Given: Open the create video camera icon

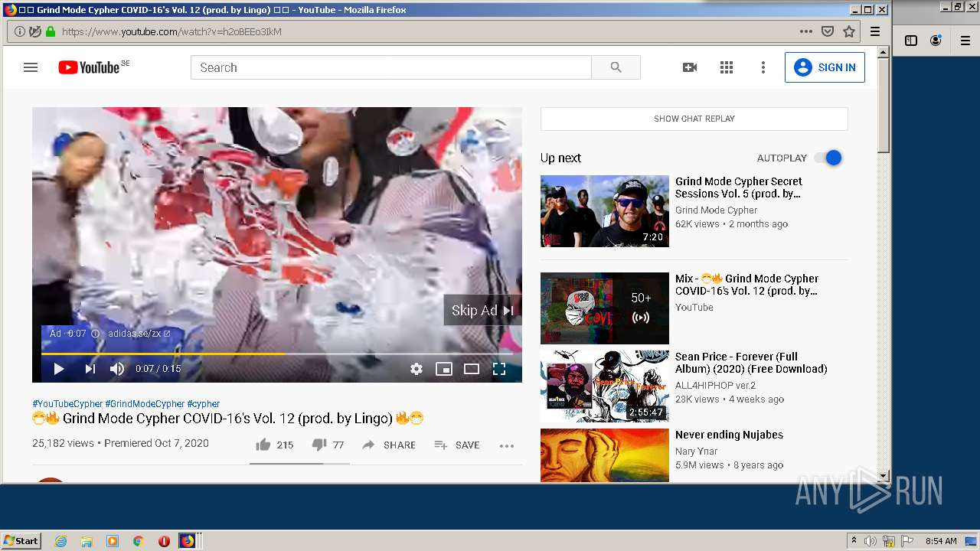Looking at the screenshot, I should point(690,67).
